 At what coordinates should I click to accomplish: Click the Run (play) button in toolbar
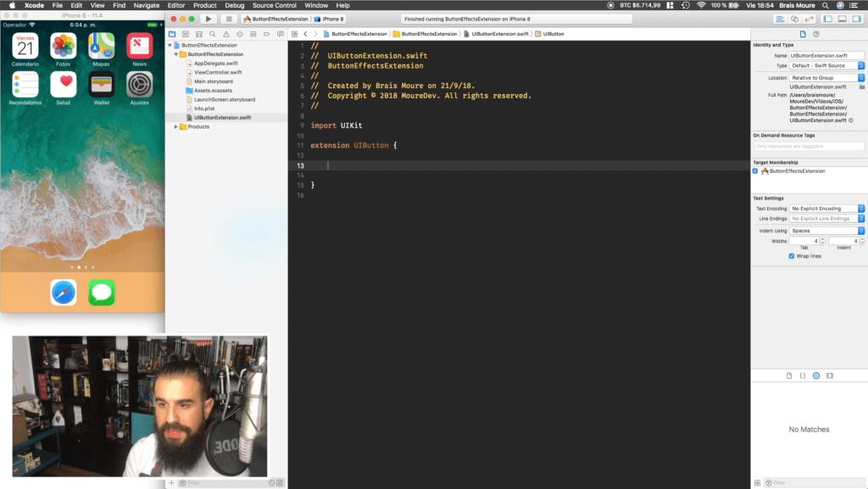click(209, 19)
